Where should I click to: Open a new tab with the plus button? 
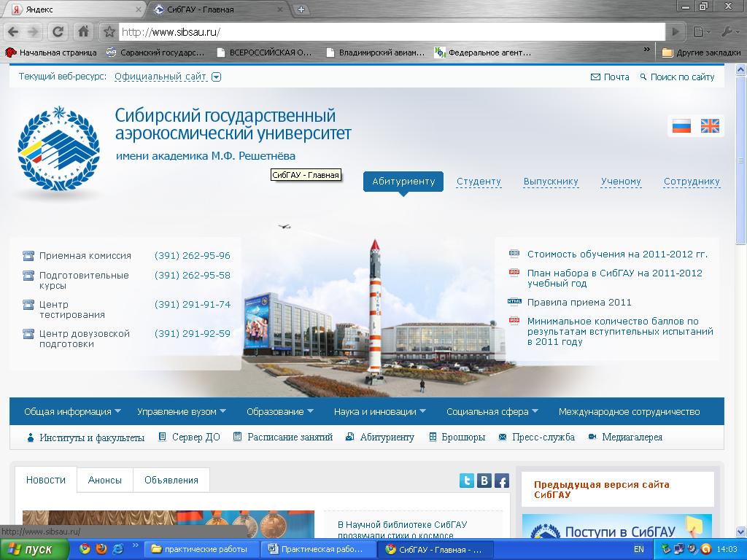301,9
